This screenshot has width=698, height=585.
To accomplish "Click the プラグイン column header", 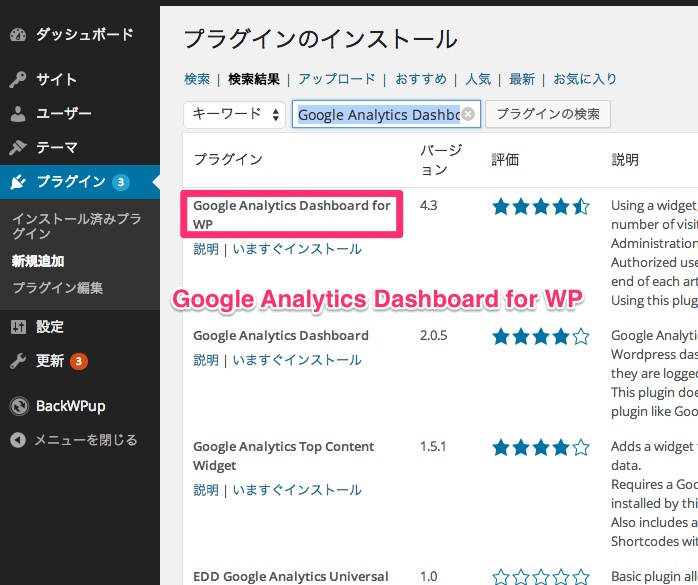I will [x=228, y=159].
